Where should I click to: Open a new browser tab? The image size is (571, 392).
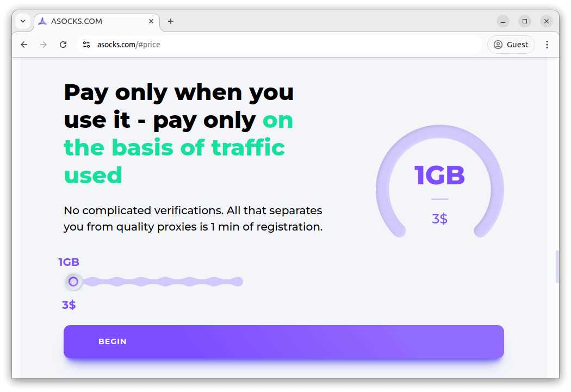click(171, 21)
